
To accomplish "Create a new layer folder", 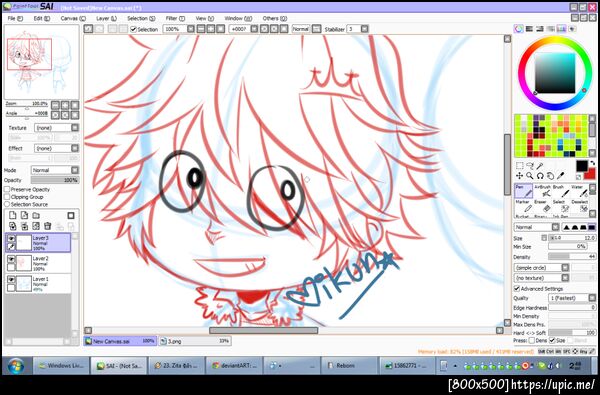I will click(x=36, y=215).
